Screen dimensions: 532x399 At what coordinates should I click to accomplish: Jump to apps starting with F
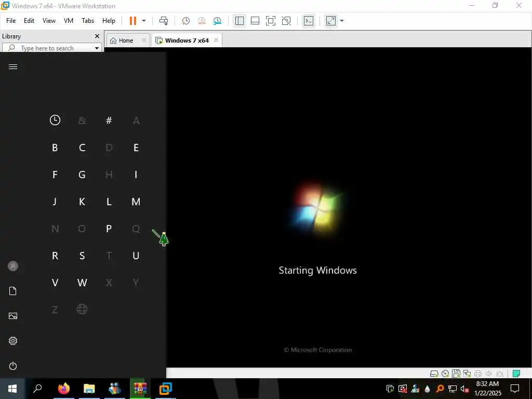[x=55, y=175]
